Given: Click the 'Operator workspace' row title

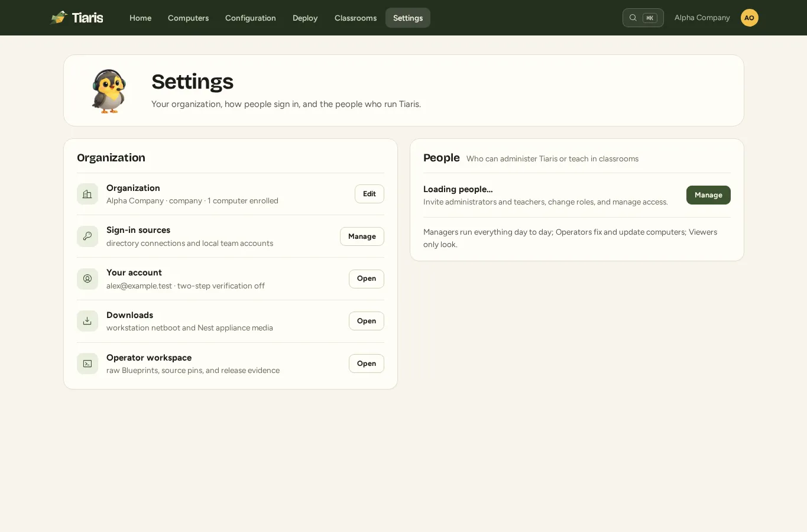Looking at the screenshot, I should tap(149, 358).
